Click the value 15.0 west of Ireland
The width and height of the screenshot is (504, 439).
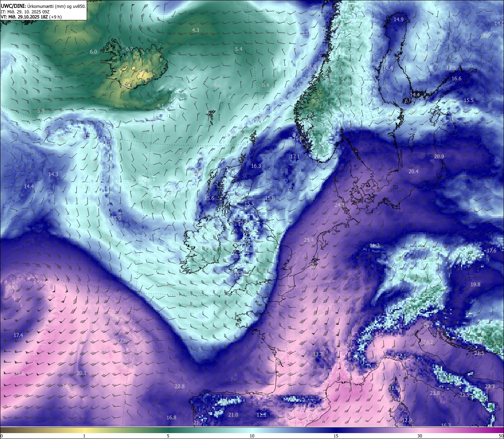(116, 219)
